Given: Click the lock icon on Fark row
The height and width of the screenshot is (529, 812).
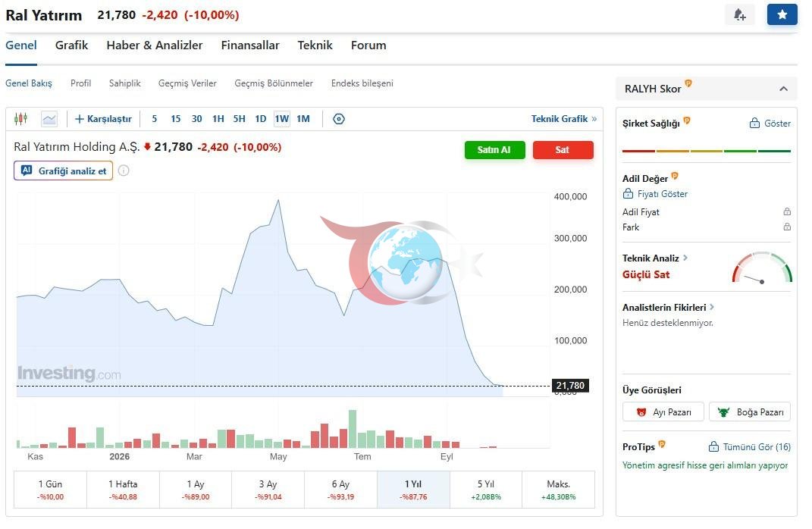Looking at the screenshot, I should tap(787, 227).
